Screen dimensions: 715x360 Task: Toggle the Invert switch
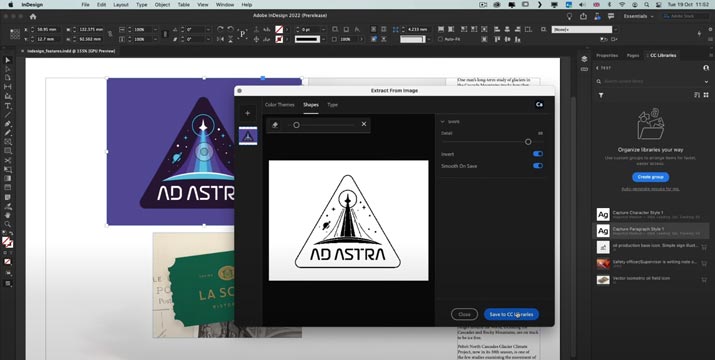point(538,154)
